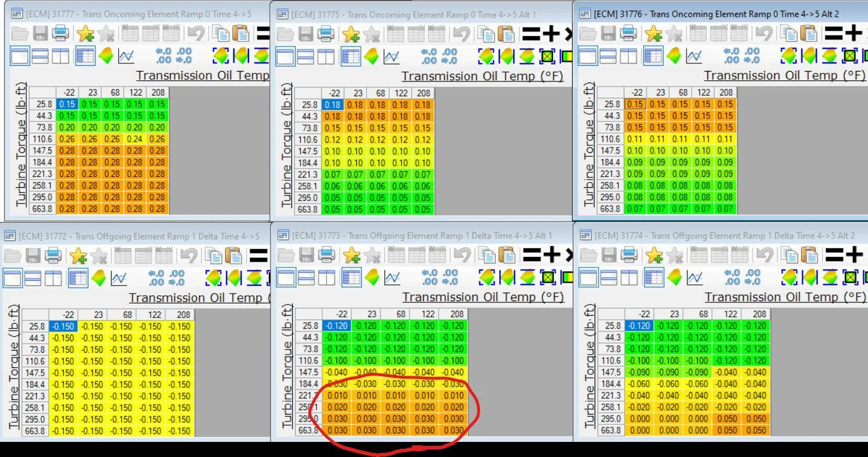Click plus (add value) in 31776 window
The width and height of the screenshot is (868, 457).
click(853, 34)
